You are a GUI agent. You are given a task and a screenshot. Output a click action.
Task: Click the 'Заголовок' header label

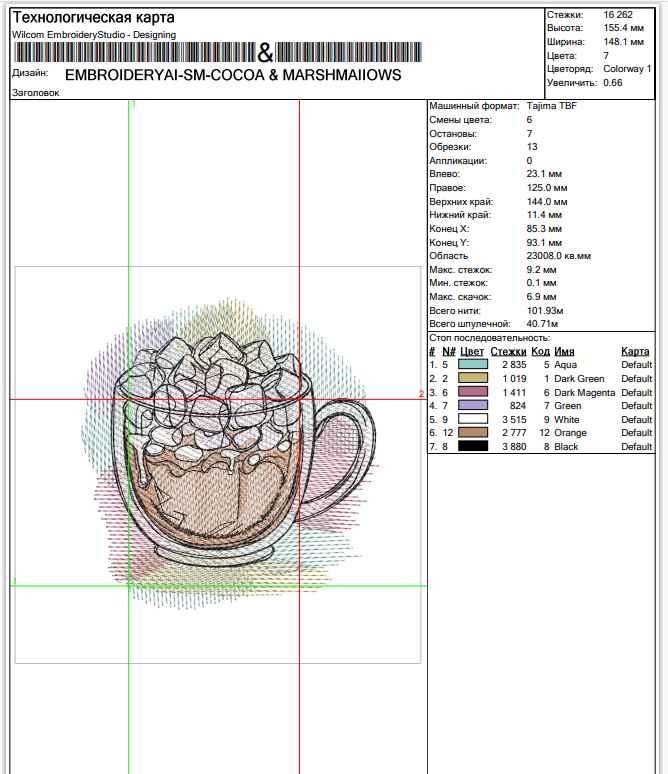35,93
